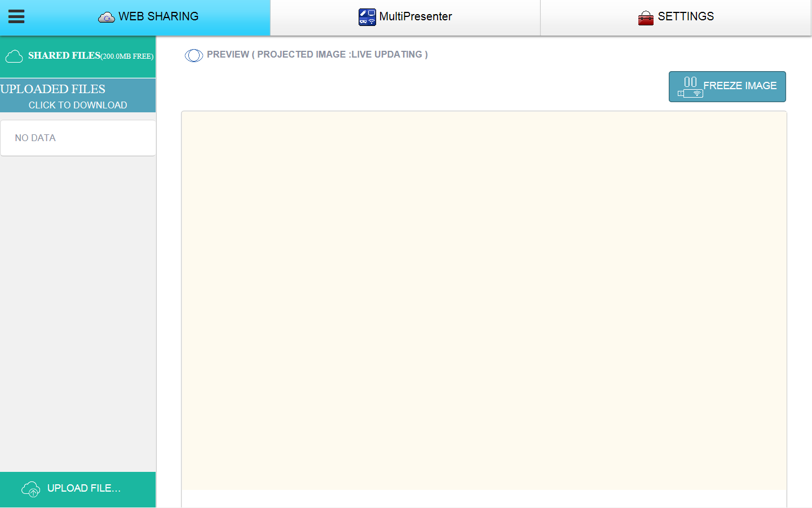Click the CLICK TO DOWNLOAD link
Screen dimensions: 812x508
click(x=78, y=105)
